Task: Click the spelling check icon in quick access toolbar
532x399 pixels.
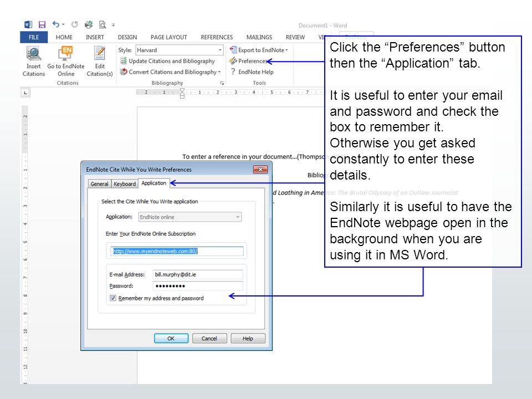Action: (89, 24)
